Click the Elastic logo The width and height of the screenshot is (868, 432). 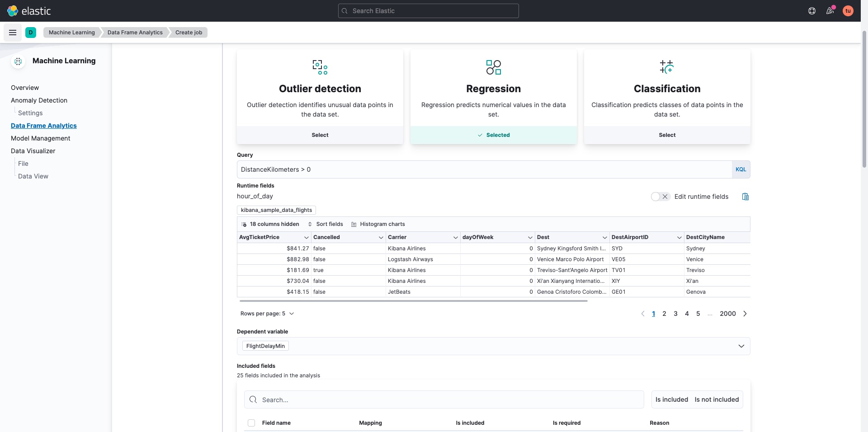pos(29,10)
